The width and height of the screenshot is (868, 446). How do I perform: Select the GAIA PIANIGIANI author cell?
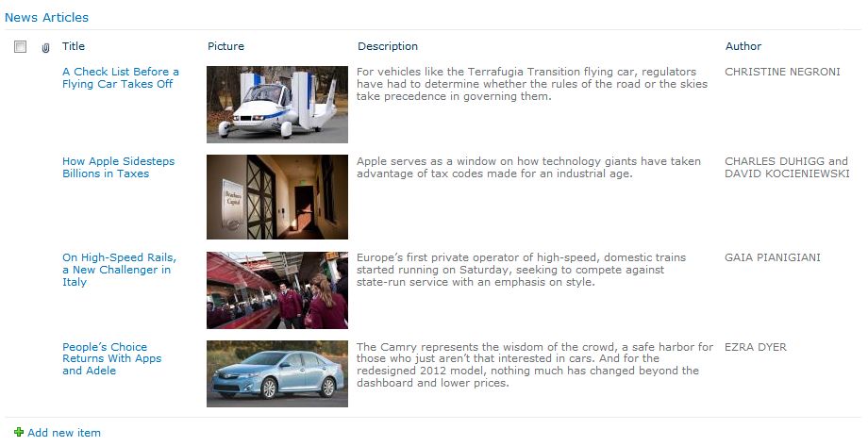772,257
